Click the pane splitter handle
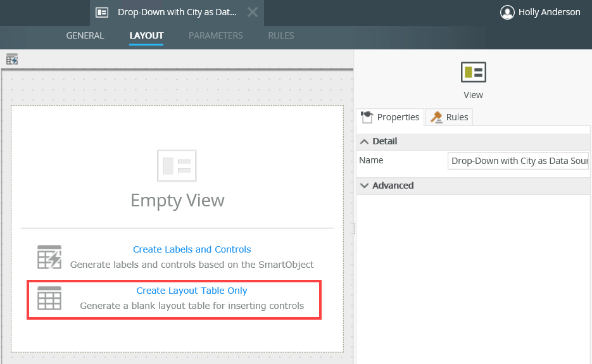592x364 pixels. click(x=355, y=229)
